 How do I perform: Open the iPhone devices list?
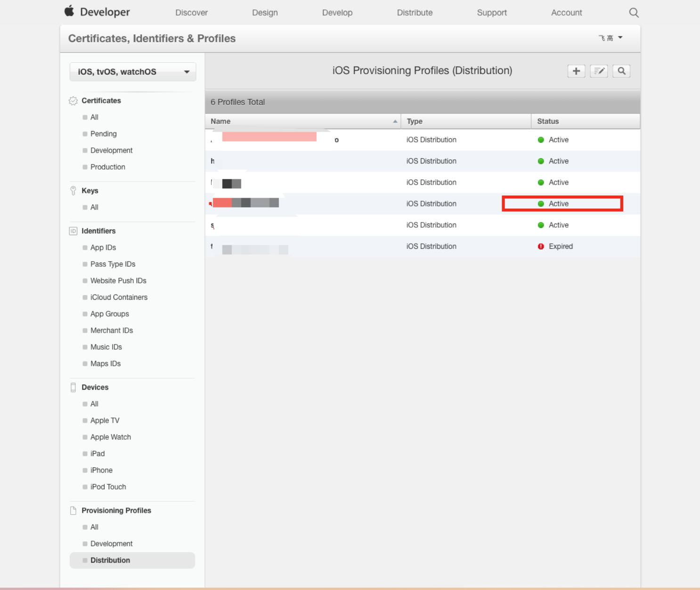[101, 470]
